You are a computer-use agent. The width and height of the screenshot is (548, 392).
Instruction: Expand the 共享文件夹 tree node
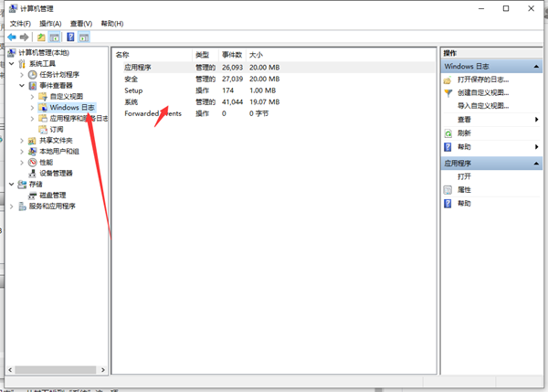pyautogui.click(x=23, y=140)
